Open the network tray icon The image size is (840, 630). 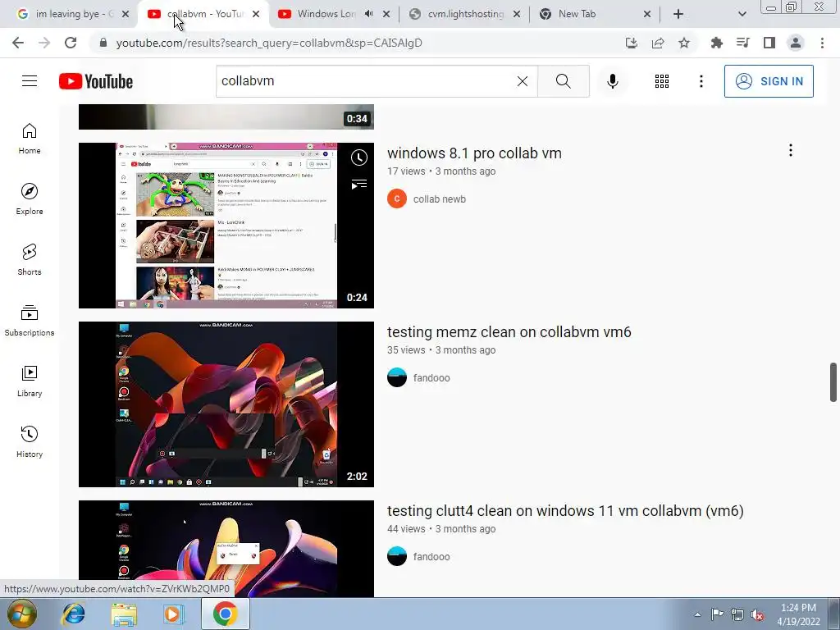click(737, 614)
